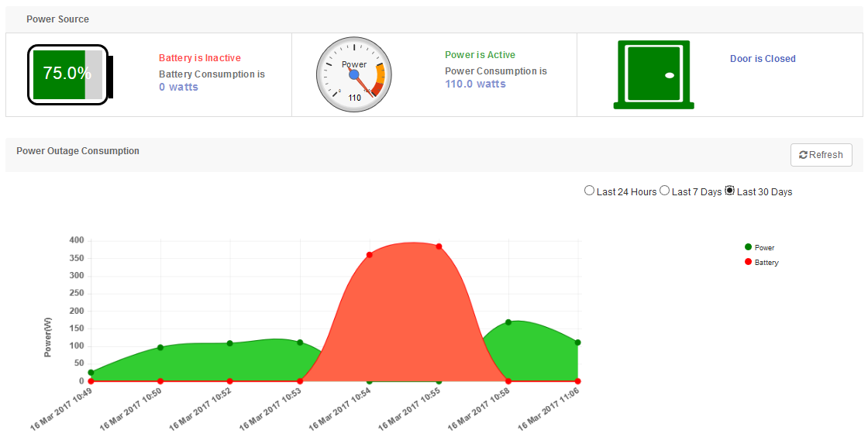Click the green Power data point at 11:06

[x=578, y=342]
